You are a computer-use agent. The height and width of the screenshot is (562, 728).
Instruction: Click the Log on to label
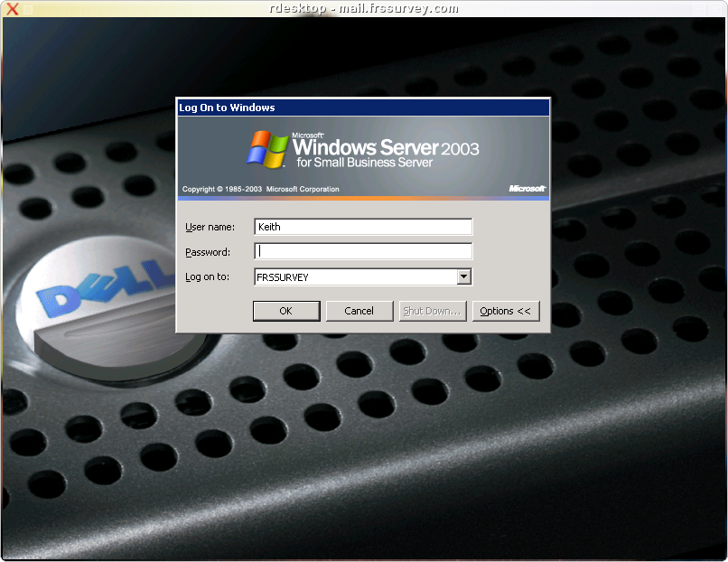click(x=207, y=276)
